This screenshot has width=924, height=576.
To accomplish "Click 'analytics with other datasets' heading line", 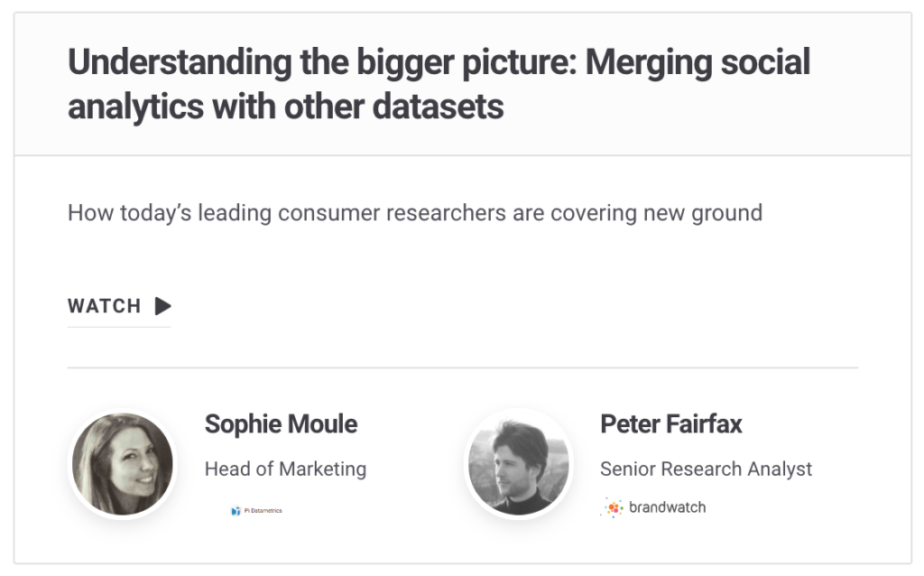I will click(286, 107).
